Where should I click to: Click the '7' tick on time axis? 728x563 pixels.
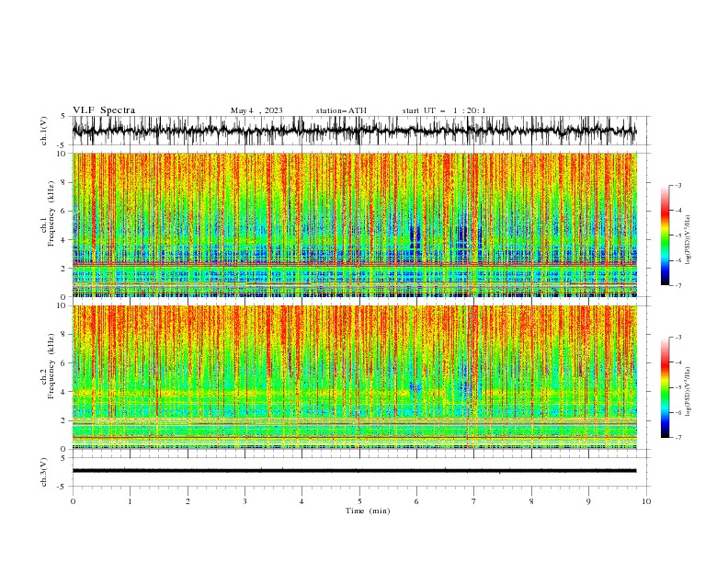tap(474, 501)
